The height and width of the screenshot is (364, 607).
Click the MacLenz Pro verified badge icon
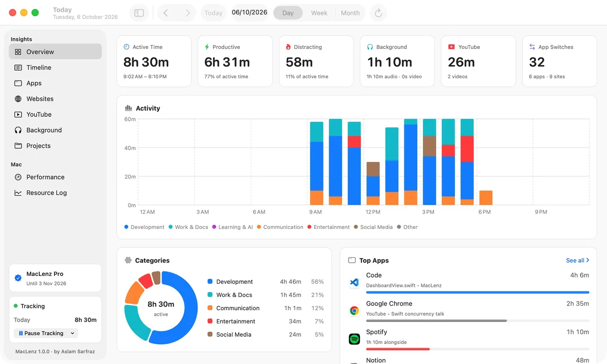coord(18,278)
